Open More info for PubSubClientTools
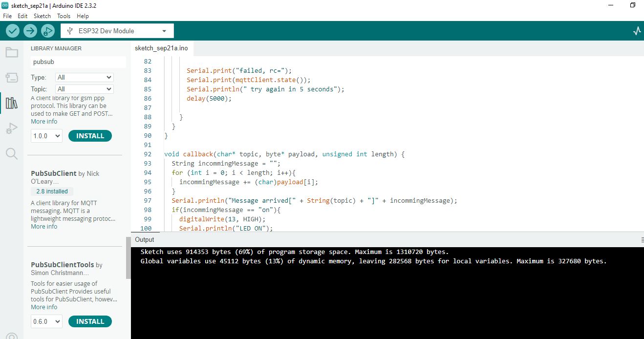Image resolution: width=644 pixels, height=339 pixels. [44, 307]
